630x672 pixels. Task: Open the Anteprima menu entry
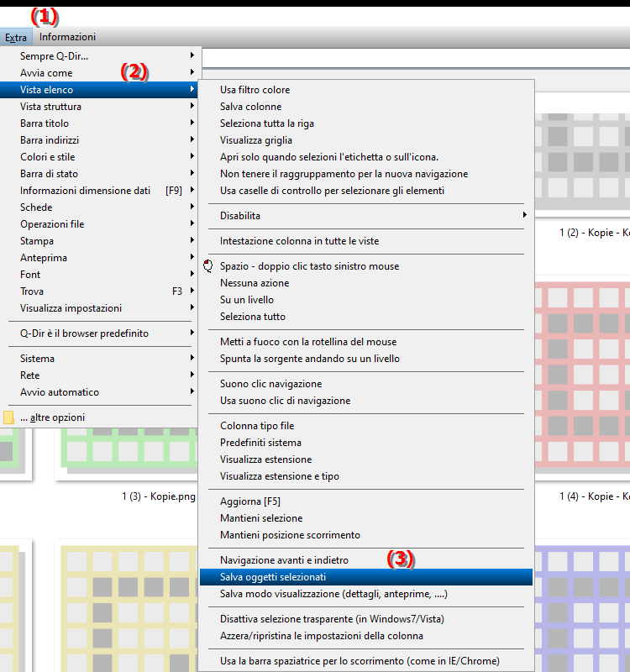click(98, 258)
